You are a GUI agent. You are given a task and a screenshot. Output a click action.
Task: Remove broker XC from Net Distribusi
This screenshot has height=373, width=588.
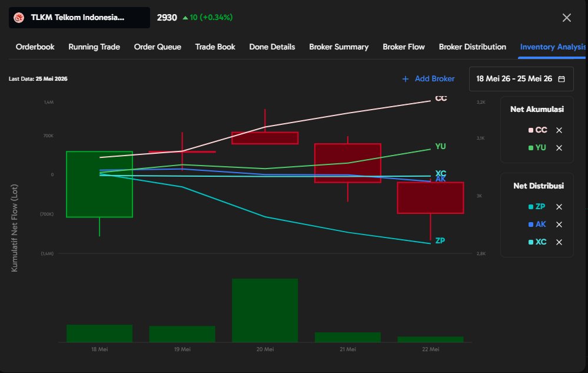559,242
